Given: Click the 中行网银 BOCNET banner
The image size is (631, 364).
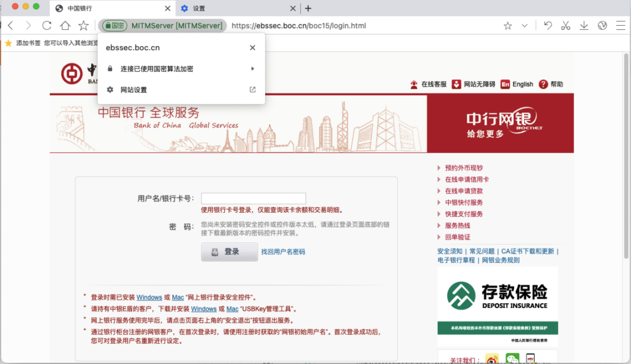Looking at the screenshot, I should 500,123.
